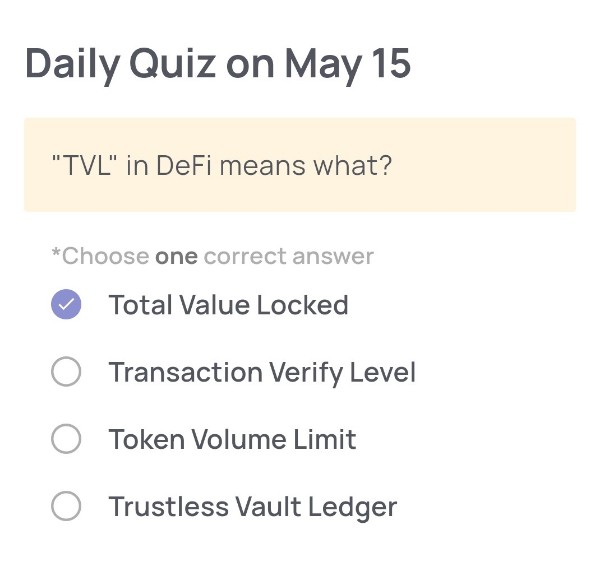Click the word "Locked" in the first option
Image resolution: width=600 pixels, height=576 pixels.
[302, 305]
